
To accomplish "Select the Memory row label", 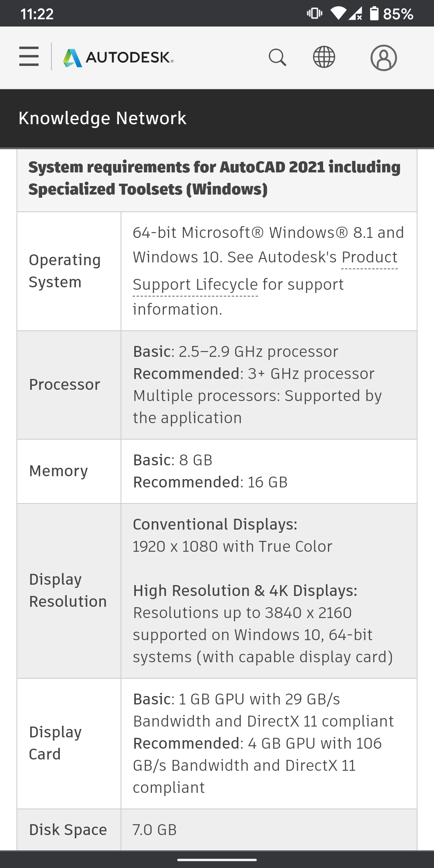I will (x=59, y=471).
